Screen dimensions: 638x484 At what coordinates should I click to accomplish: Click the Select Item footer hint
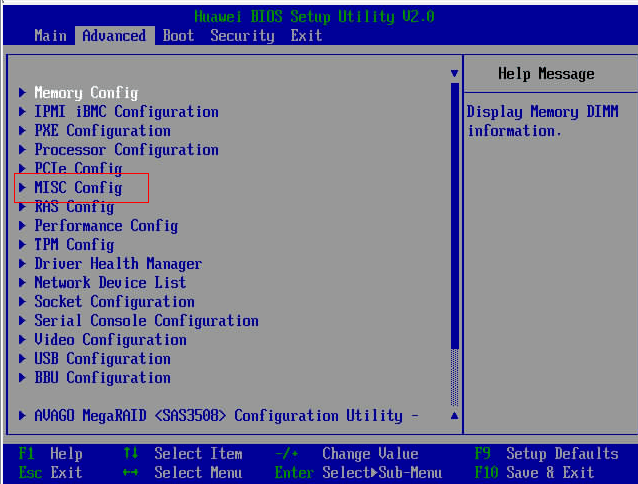tap(182, 453)
